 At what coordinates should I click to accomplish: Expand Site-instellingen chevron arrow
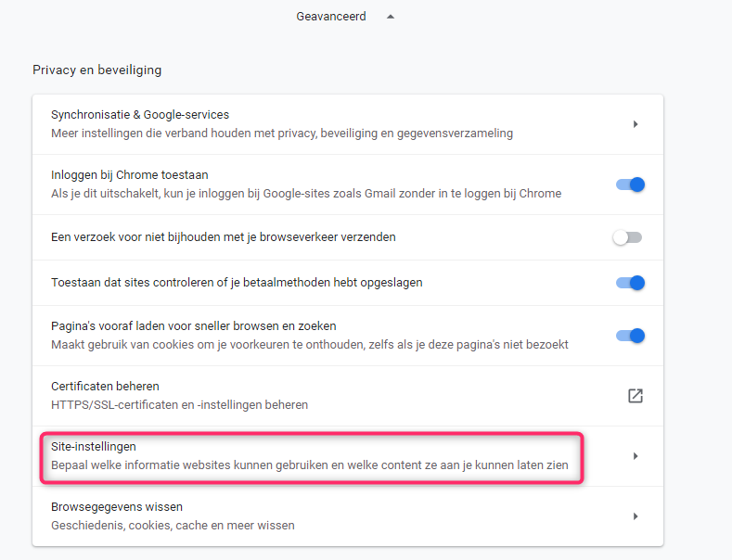click(636, 456)
